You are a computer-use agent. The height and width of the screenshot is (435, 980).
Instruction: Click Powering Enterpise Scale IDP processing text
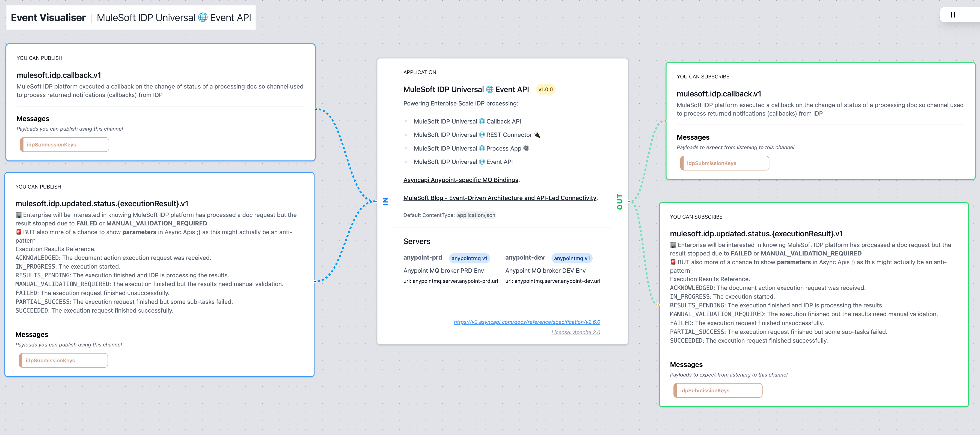460,103
